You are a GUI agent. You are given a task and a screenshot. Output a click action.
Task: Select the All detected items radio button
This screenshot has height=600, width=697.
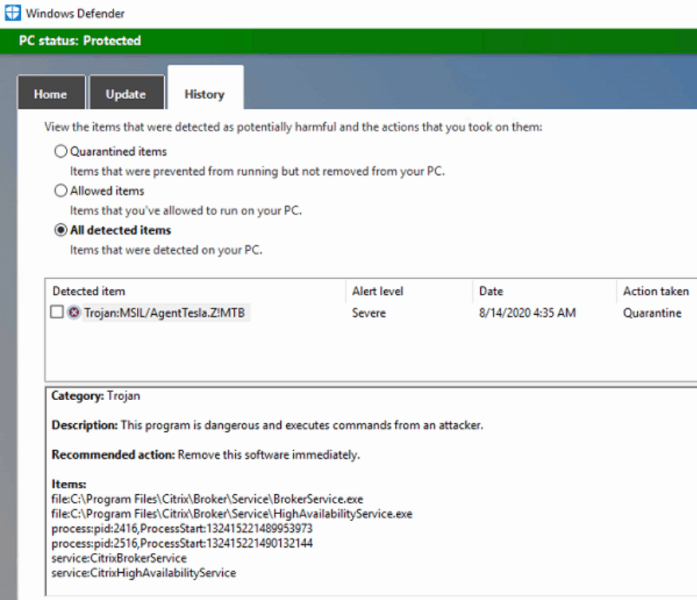point(61,230)
